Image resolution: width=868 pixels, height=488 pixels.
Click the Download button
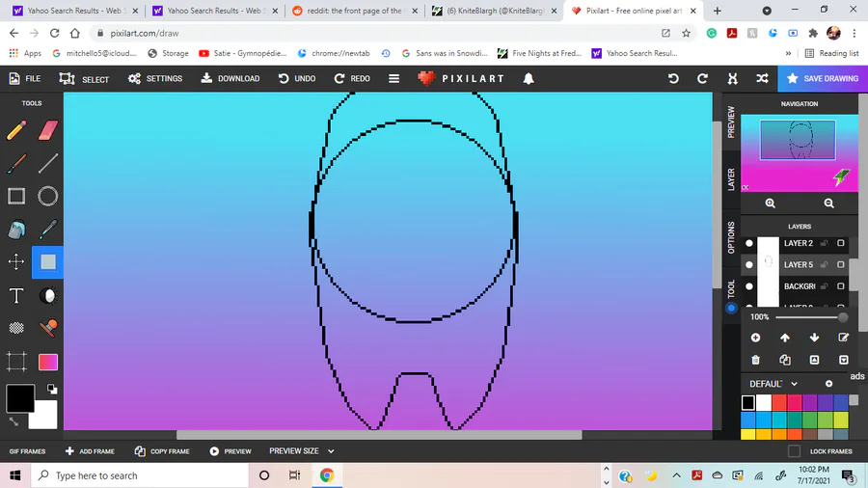click(231, 78)
